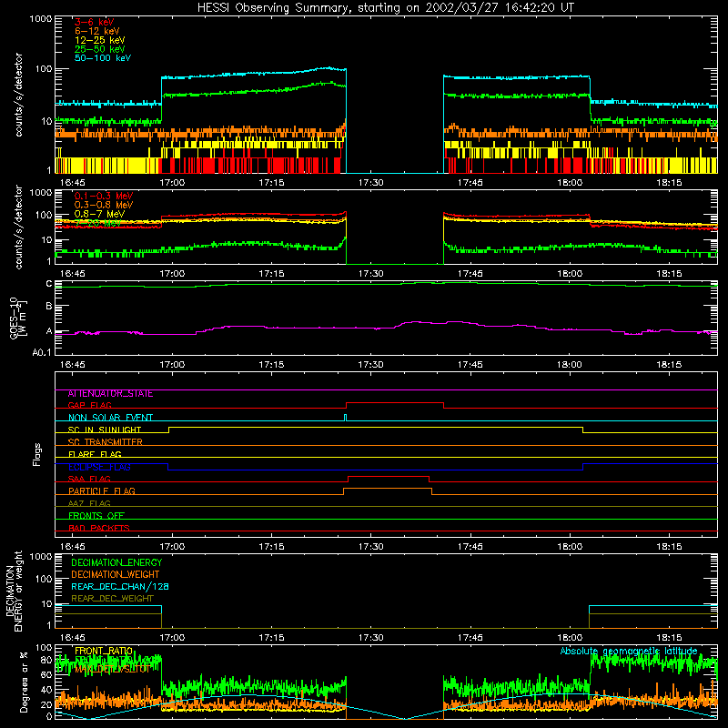Viewport: 728px width, 728px height.
Task: Select the 6-12 keV legend label
Action: (97, 31)
